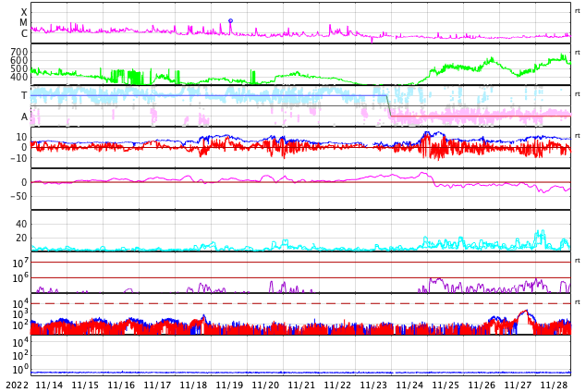
Task: Click the 11/16 date label
Action: click(121, 385)
